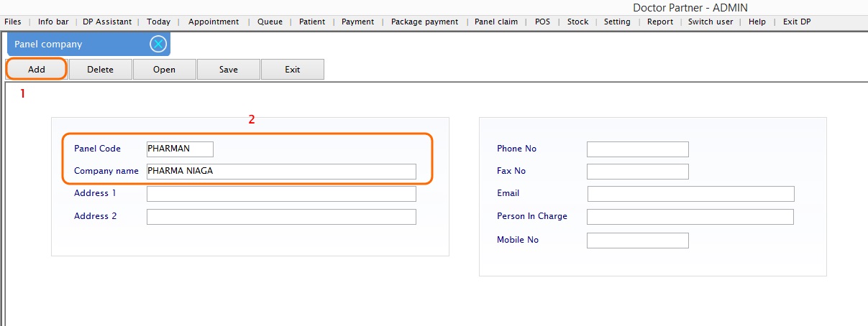This screenshot has width=868, height=326.
Task: Open the Appointment menu
Action: tap(214, 22)
